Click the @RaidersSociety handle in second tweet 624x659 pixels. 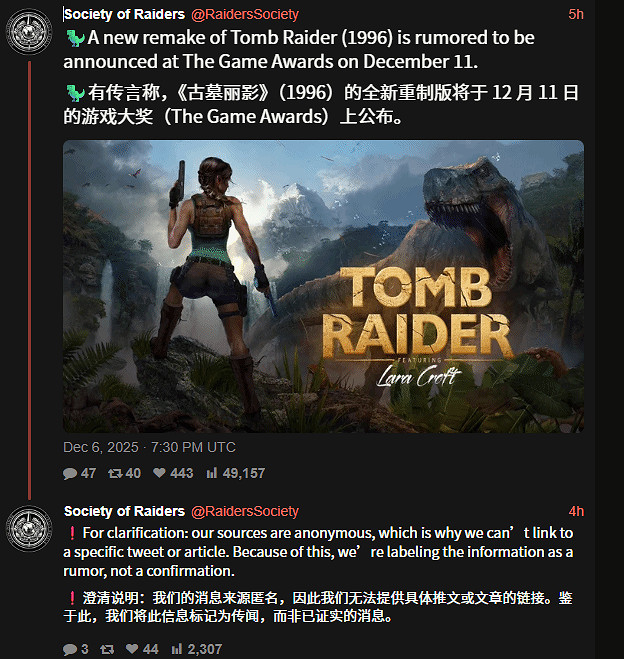click(x=245, y=511)
